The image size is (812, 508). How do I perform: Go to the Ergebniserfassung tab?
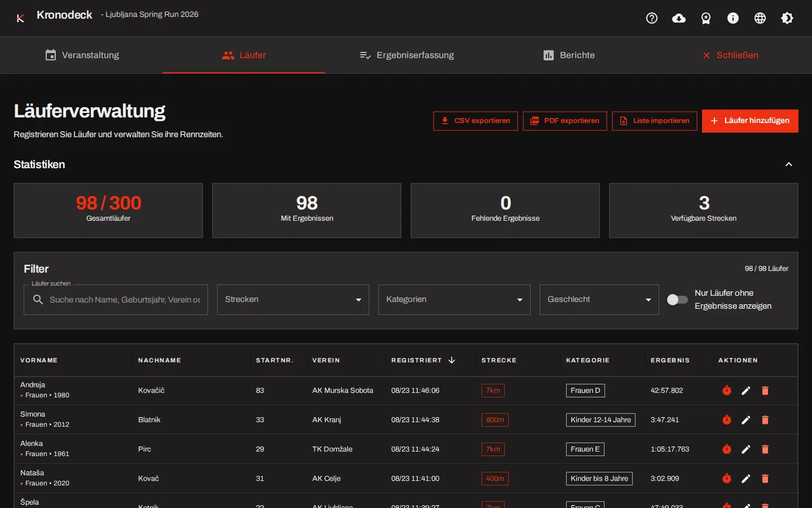(x=407, y=55)
